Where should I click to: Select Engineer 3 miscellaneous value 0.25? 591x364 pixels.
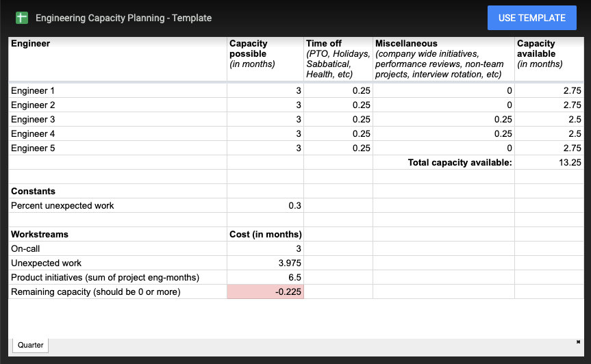pos(444,119)
